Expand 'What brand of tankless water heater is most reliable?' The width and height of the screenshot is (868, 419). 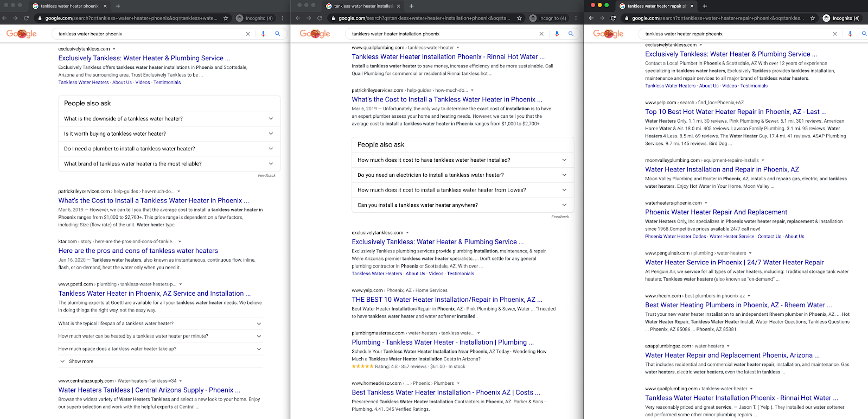[169, 163]
